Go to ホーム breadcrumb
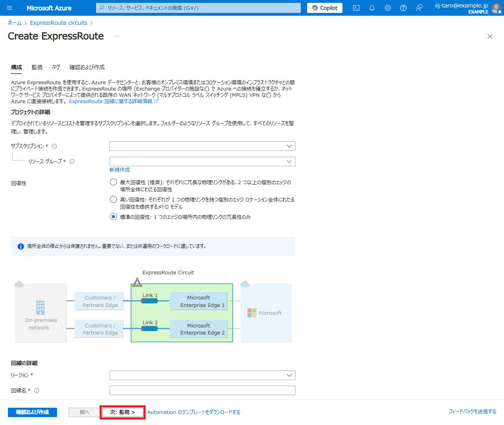This screenshot has width=504, height=425. click(x=15, y=23)
